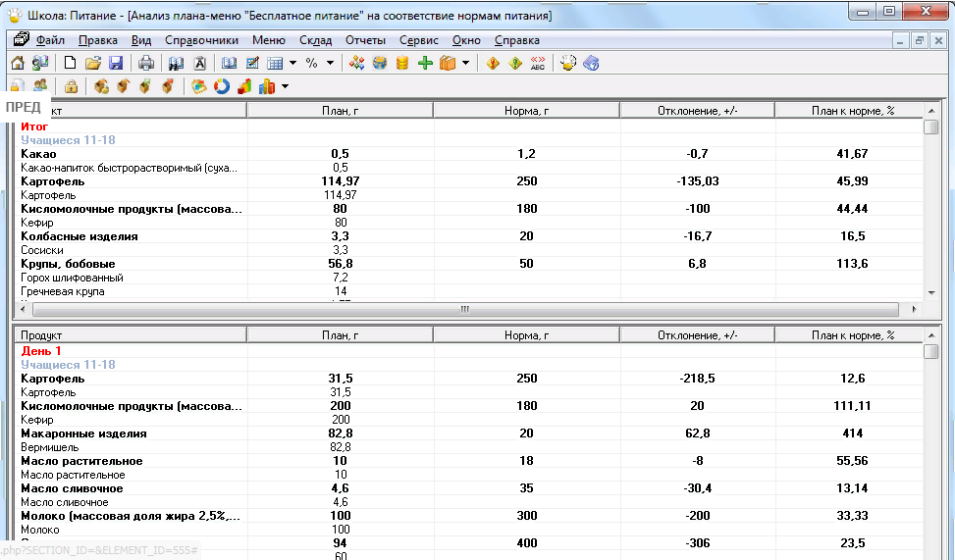This screenshot has height=560, width=955.
Task: Click the binoculars search icon
Action: coord(176,63)
